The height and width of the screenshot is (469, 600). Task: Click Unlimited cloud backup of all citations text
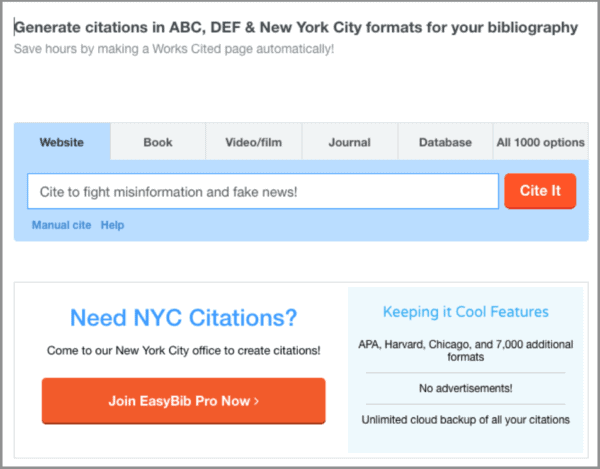(466, 420)
